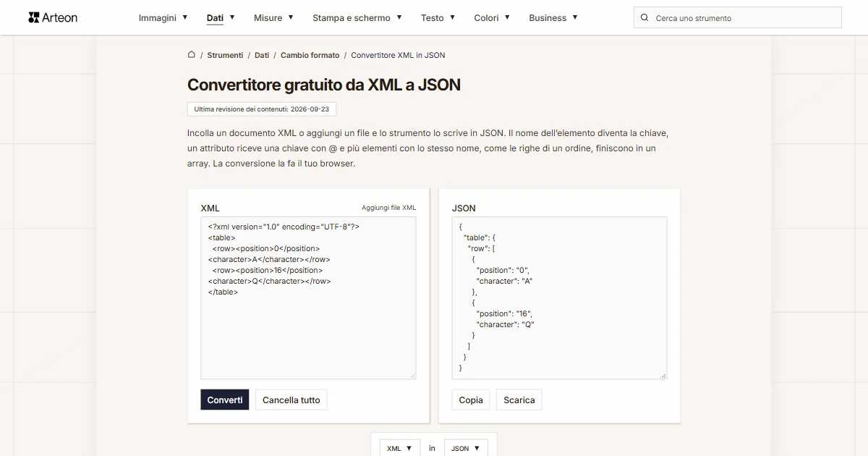The image size is (868, 456).
Task: Click the "table": { line in JSON
Action: [x=480, y=237]
